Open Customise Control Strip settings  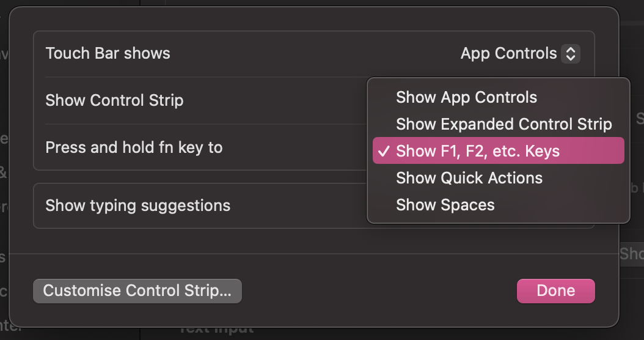tap(137, 291)
